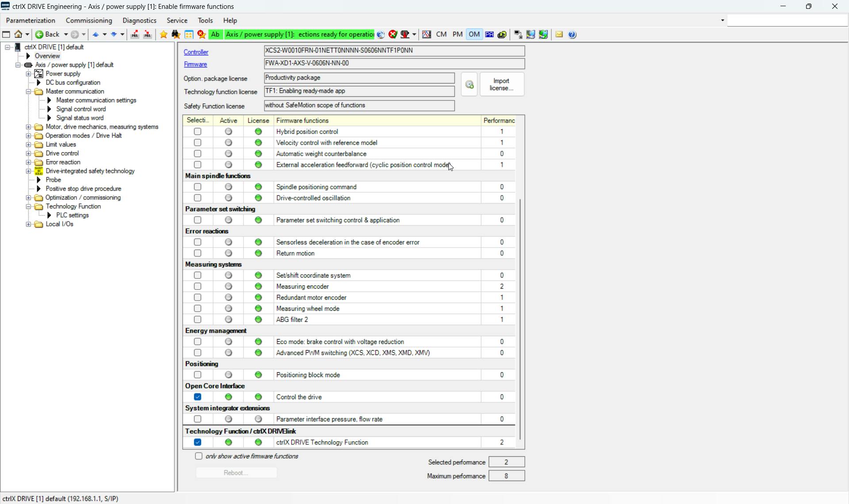The height and width of the screenshot is (504, 849).
Task: Tick only show active firmware functions
Action: (199, 456)
